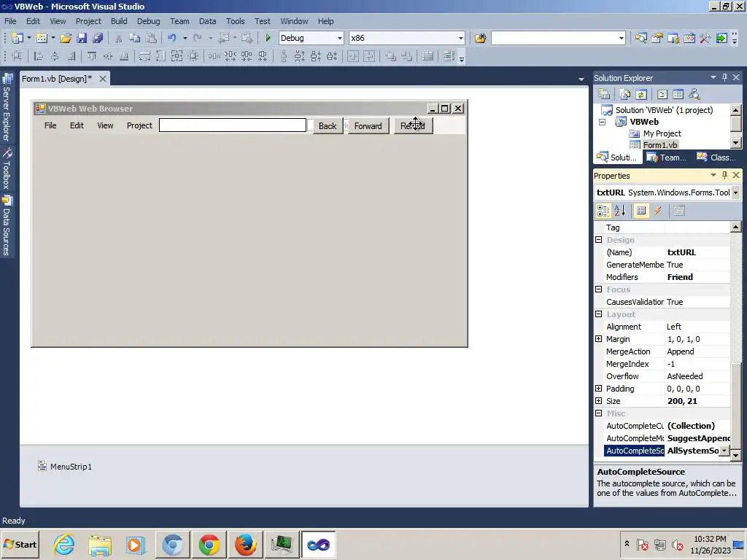
Task: Switch to the Team Explorer tab
Action: [667, 157]
